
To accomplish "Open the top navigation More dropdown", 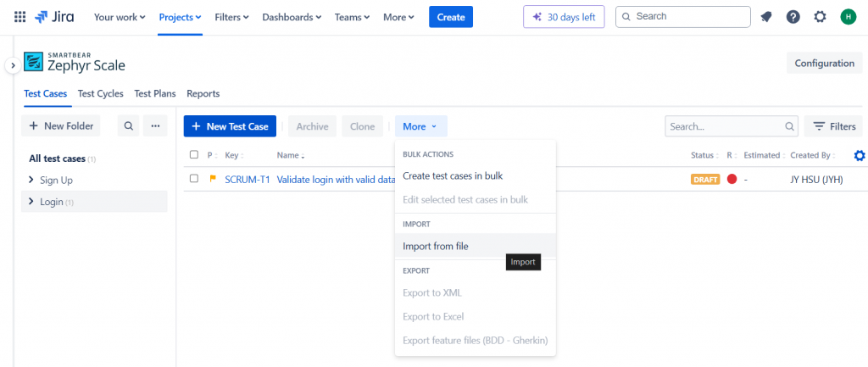I will [398, 17].
